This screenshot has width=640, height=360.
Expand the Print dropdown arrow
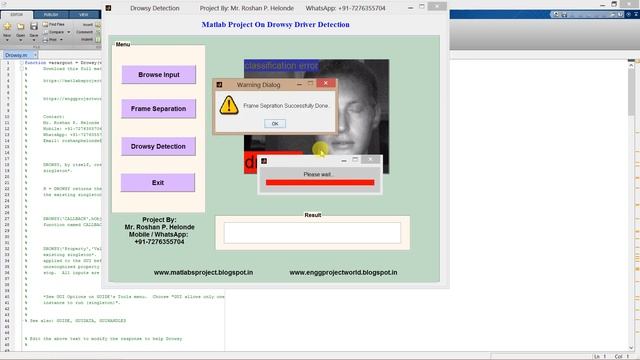[x=61, y=40]
